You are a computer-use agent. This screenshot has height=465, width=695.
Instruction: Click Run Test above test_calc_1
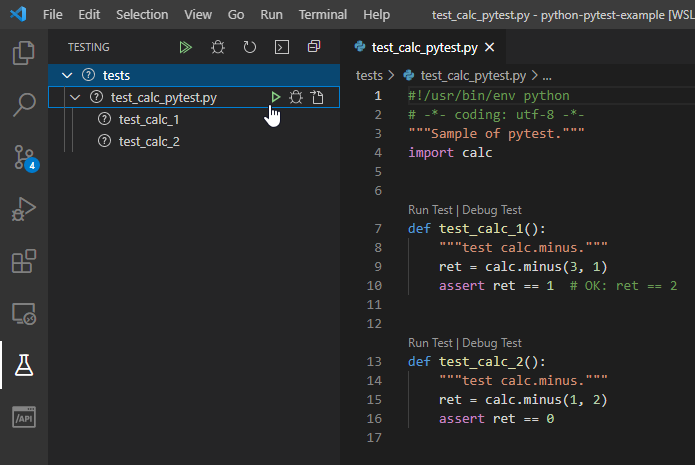click(x=430, y=210)
